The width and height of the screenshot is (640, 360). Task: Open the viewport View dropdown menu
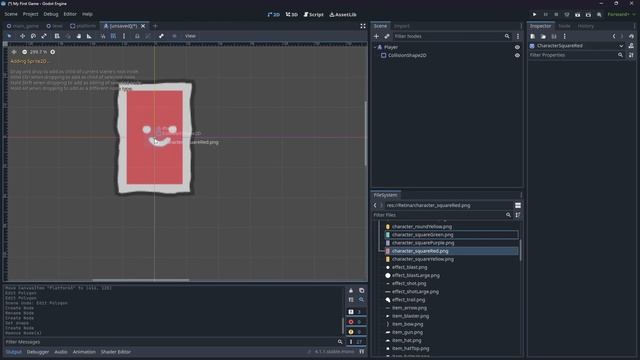tap(190, 36)
